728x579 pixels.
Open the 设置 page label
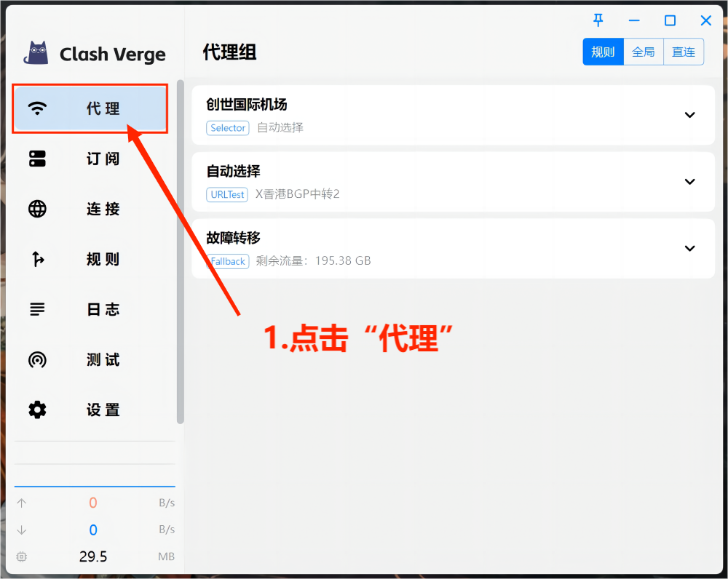103,410
